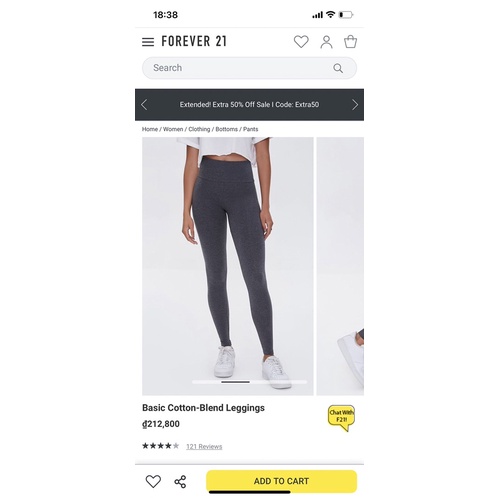Open the 121 Reviews link

(204, 447)
